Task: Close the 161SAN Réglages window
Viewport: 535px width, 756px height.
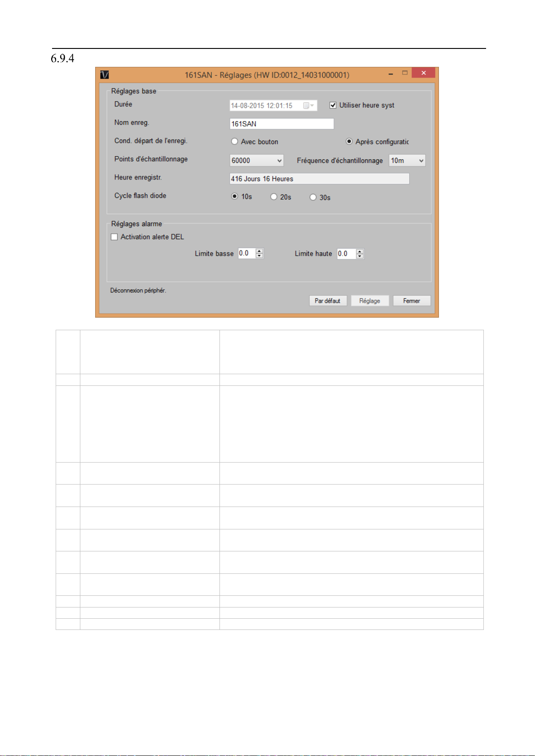Action: click(x=423, y=73)
